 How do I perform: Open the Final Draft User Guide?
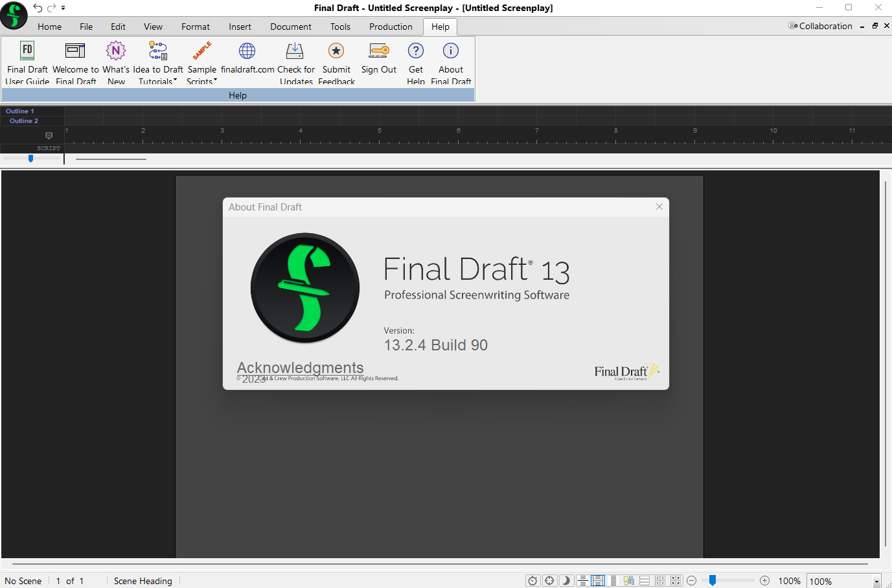tap(27, 63)
